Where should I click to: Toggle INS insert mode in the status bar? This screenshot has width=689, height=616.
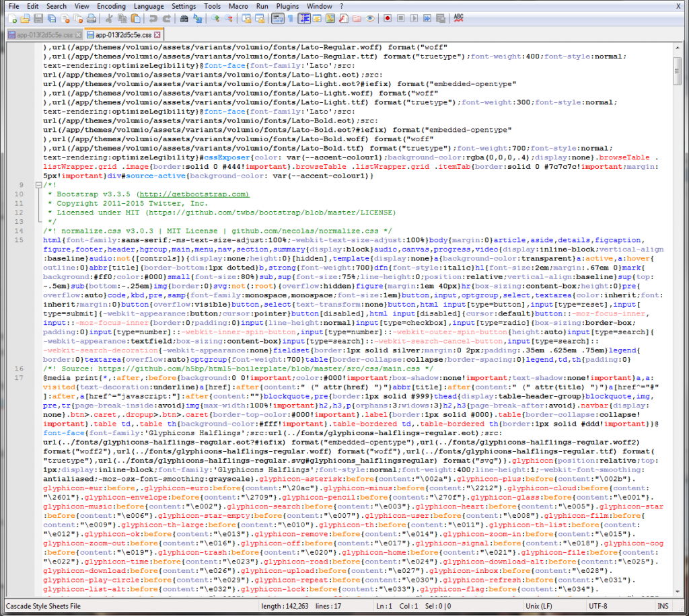663,606
